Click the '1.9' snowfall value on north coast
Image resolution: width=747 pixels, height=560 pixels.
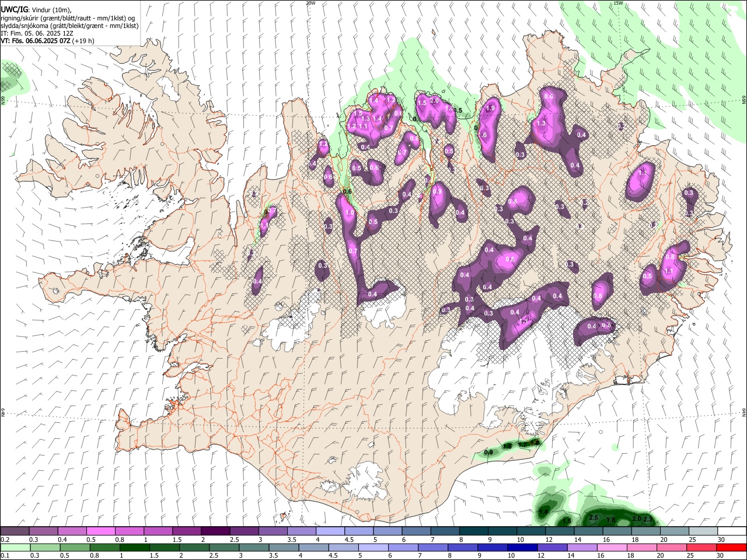490,108
